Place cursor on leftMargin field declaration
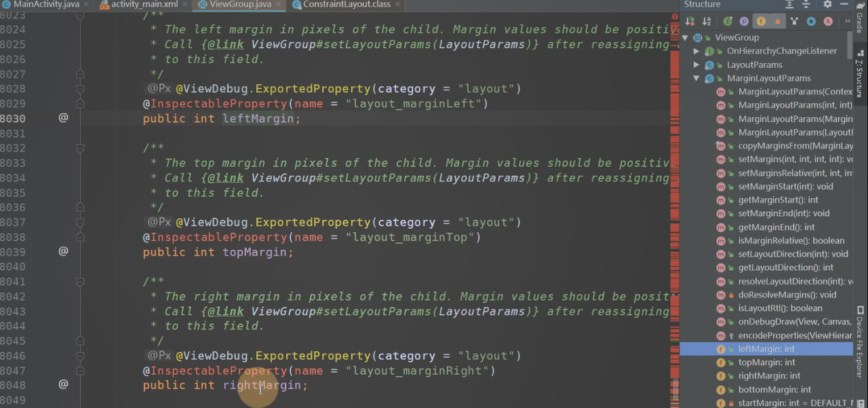This screenshot has height=408, width=868. [x=258, y=119]
